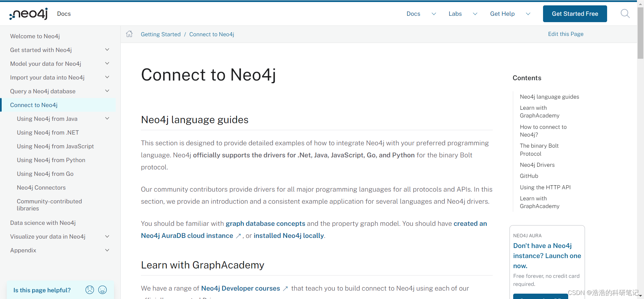Open Data science with Neo4j
This screenshot has width=644, height=299.
[x=43, y=223]
